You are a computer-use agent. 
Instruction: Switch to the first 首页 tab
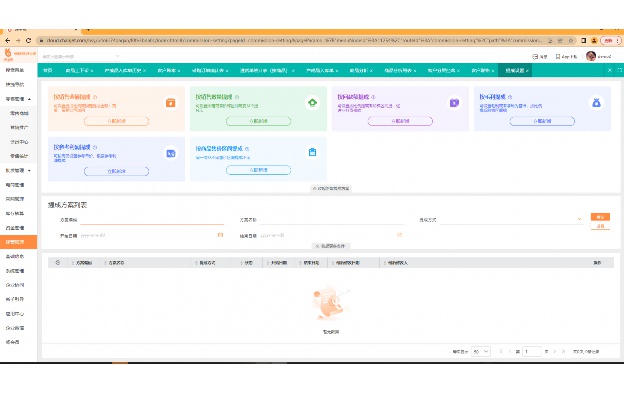pyautogui.click(x=48, y=70)
